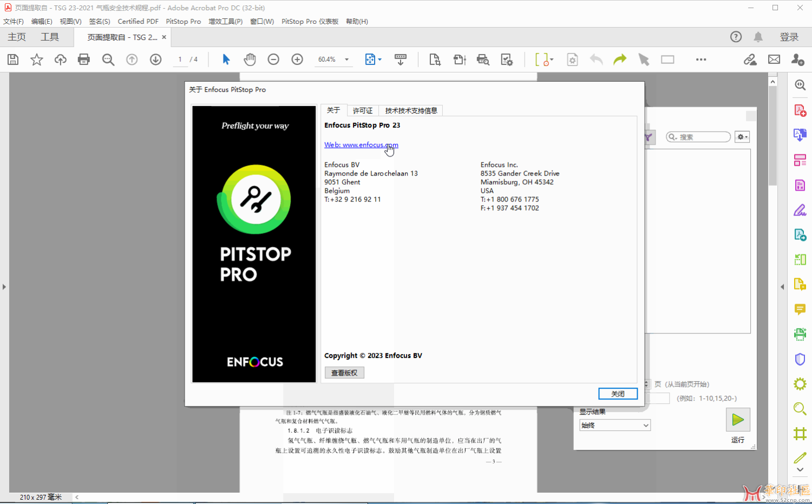This screenshot has width=812, height=504.
Task: Open the 编辑(E) menu
Action: [42, 22]
